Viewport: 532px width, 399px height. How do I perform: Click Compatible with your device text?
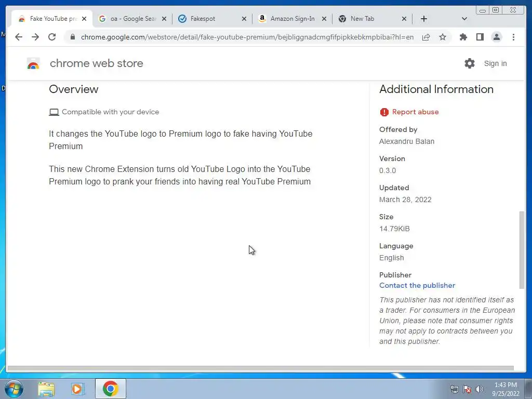110,112
